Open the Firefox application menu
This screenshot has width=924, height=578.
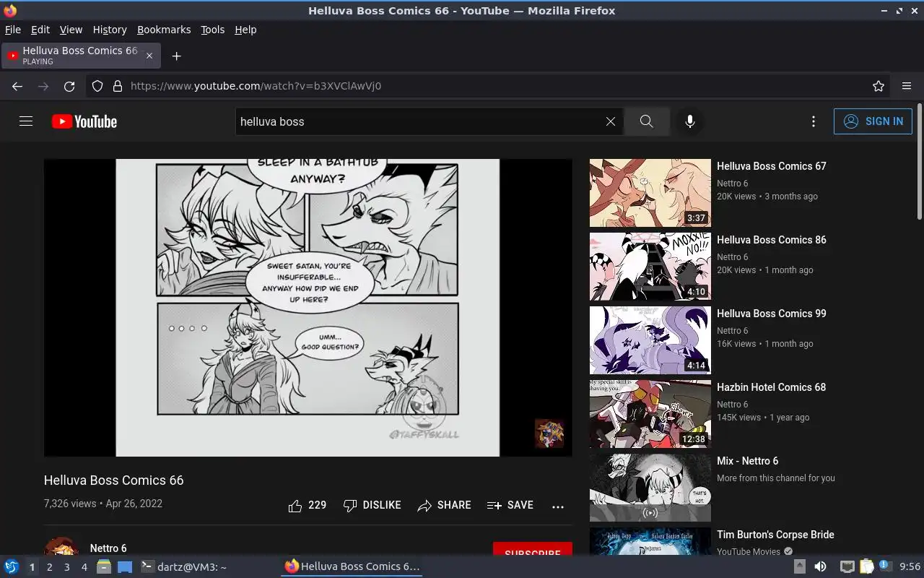[x=907, y=86]
